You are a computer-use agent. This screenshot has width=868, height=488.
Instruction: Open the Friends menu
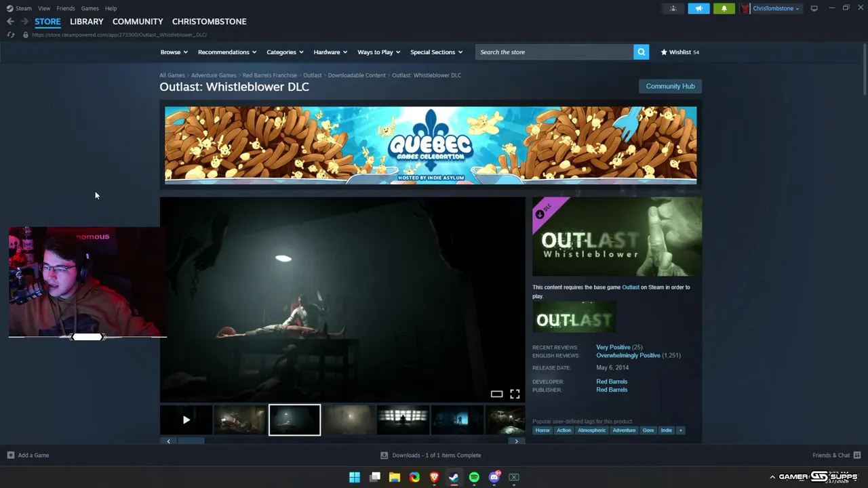pyautogui.click(x=66, y=8)
